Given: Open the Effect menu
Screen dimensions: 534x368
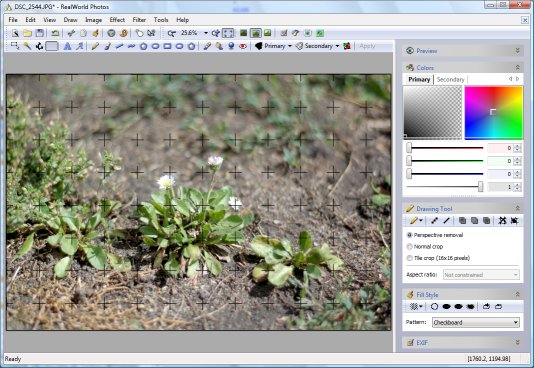Looking at the screenshot, I should (x=117, y=20).
